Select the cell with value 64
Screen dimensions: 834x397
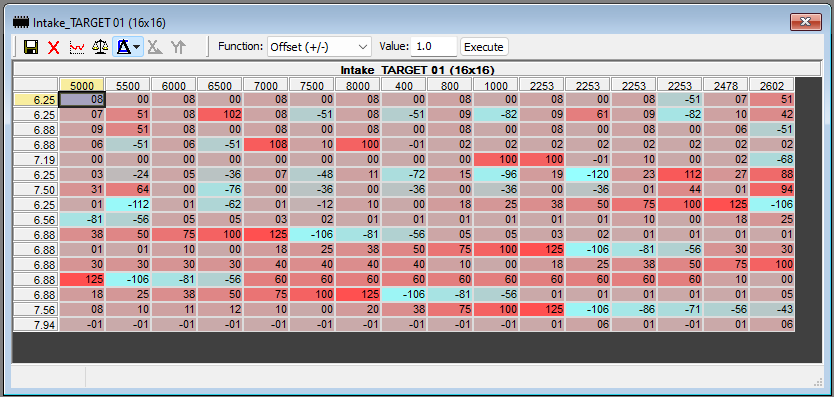coord(128,189)
